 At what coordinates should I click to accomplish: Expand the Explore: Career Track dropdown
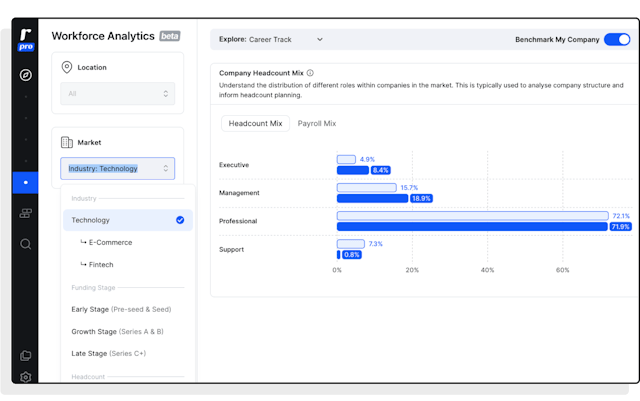tap(270, 40)
